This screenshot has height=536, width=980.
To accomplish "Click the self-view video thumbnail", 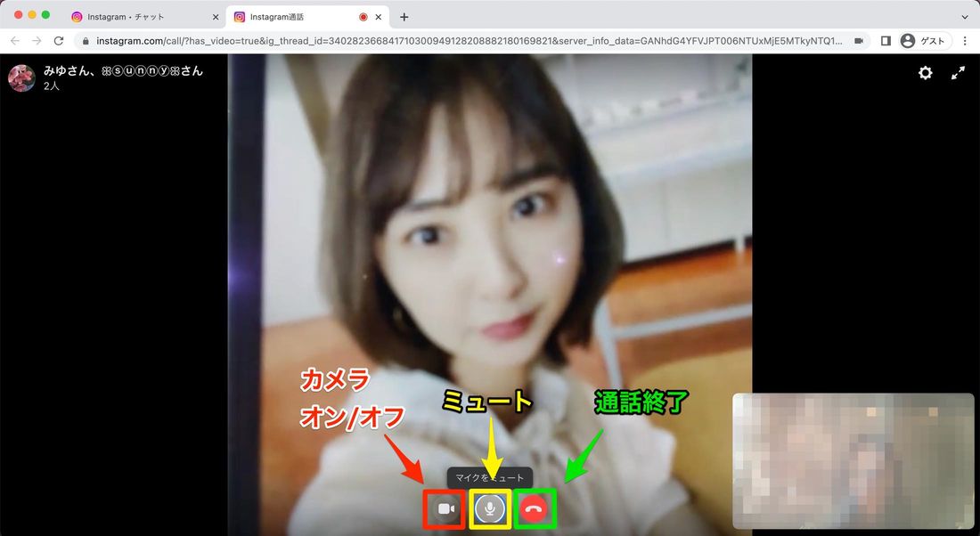I will pyautogui.click(x=853, y=461).
